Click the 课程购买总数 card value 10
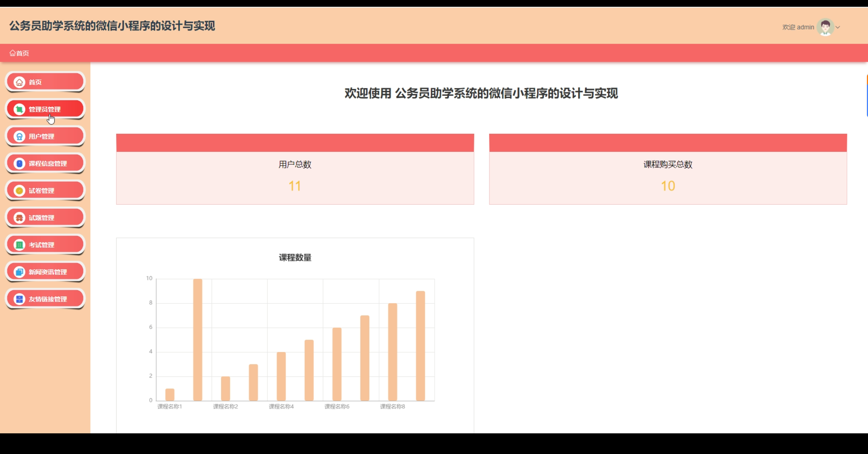868x454 pixels. (668, 186)
